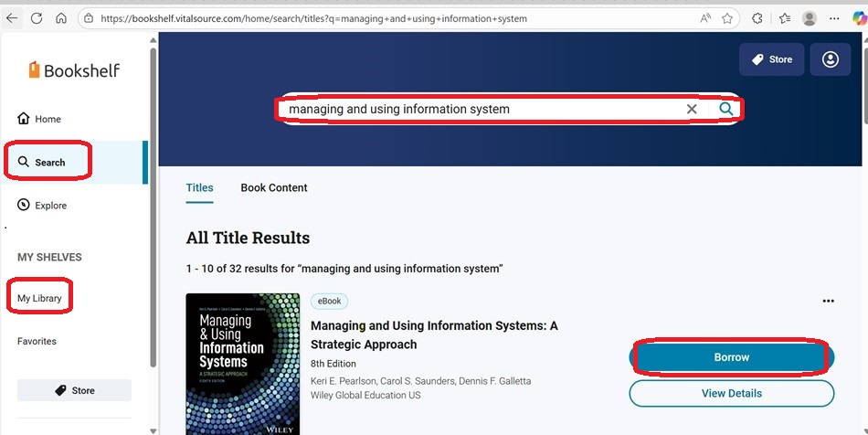Screen dimensions: 868x435
Task: Click the authors line 'Keri E. Pearson'
Action: (420, 381)
